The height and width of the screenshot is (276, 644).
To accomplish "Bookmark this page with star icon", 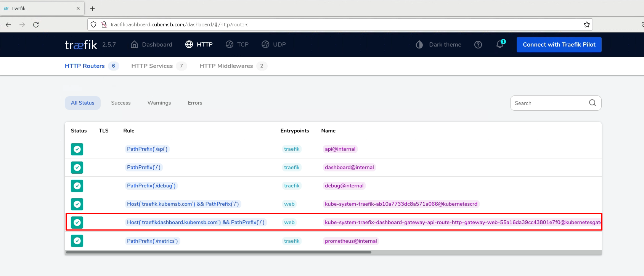I will coord(586,24).
